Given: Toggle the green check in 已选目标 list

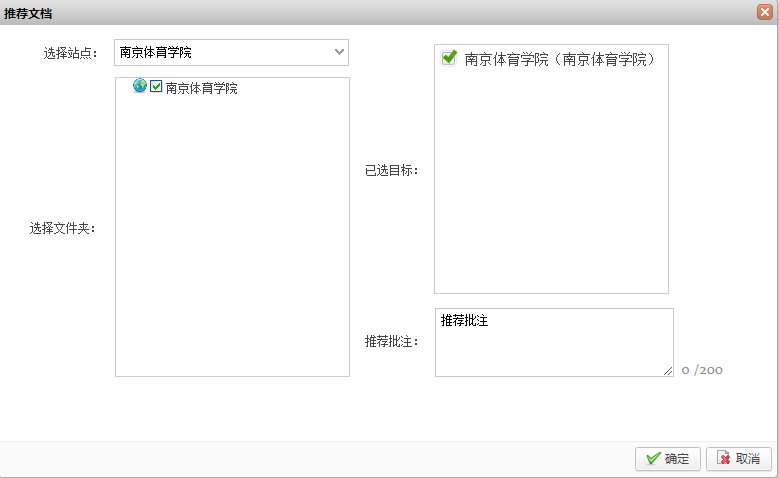Looking at the screenshot, I should click(449, 58).
